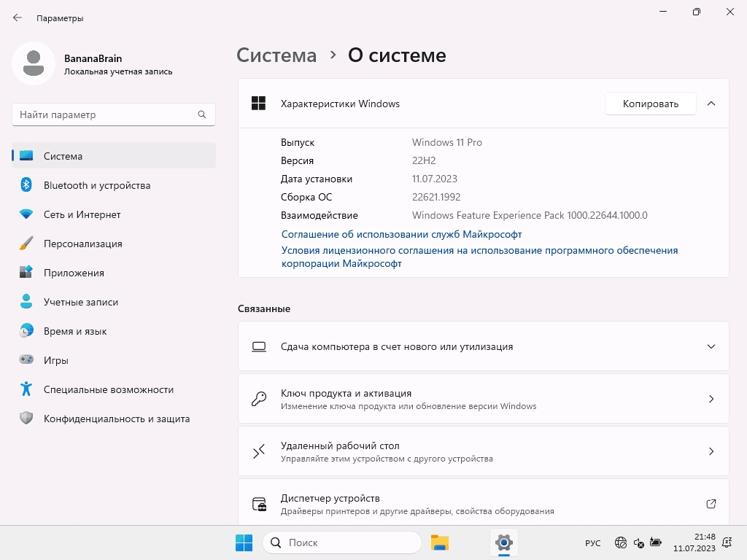747x560 pixels.
Task: Click the battery tray icon
Action: pos(656,542)
